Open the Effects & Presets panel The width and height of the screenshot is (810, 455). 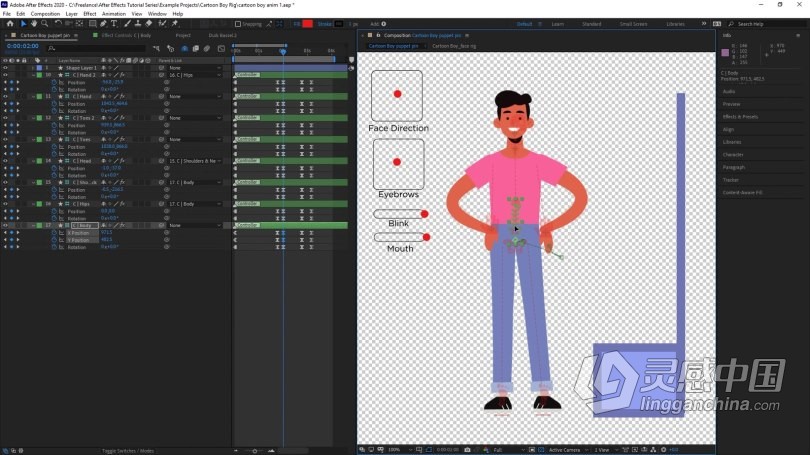(740, 117)
